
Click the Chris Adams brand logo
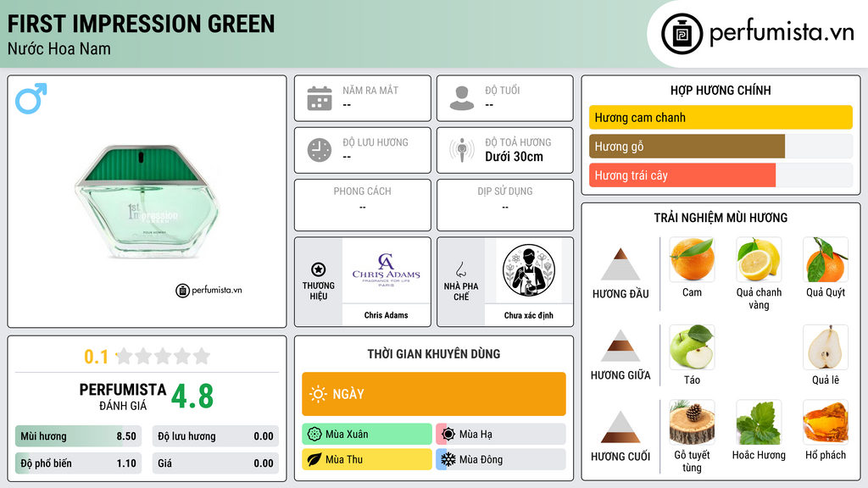(387, 270)
